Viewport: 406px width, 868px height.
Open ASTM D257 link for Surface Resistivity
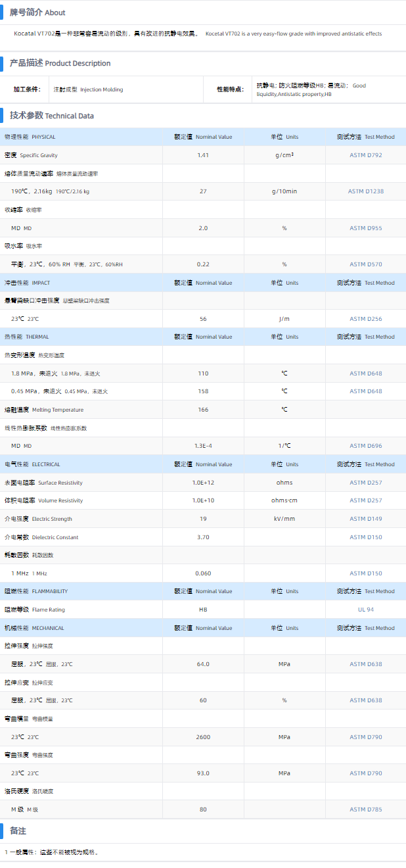(x=365, y=483)
